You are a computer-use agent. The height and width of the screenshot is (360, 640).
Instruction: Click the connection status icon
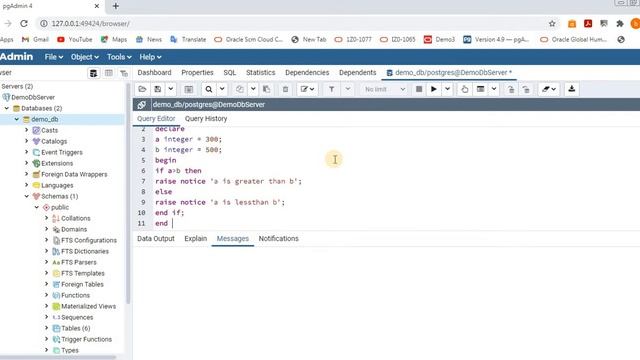[x=142, y=104]
